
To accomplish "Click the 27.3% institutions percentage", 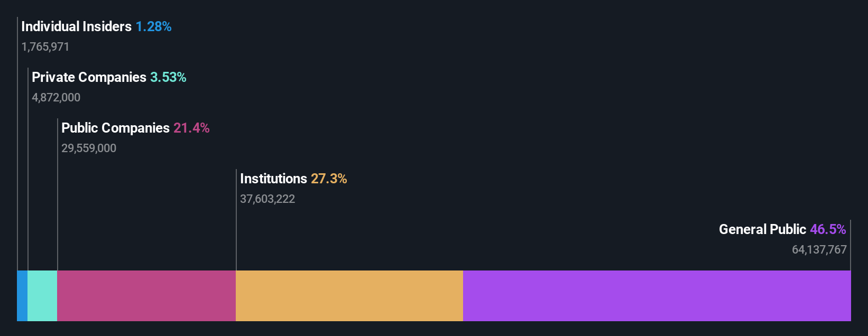I will point(329,179).
